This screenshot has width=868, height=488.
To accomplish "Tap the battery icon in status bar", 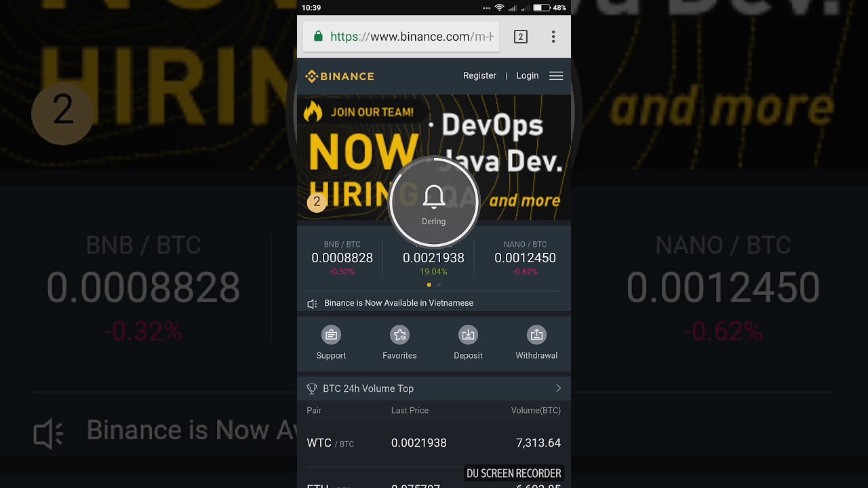I will tap(542, 7).
